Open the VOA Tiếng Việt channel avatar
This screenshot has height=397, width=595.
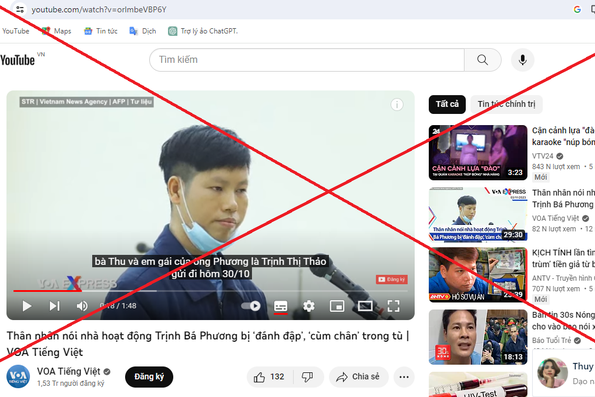coord(18,377)
